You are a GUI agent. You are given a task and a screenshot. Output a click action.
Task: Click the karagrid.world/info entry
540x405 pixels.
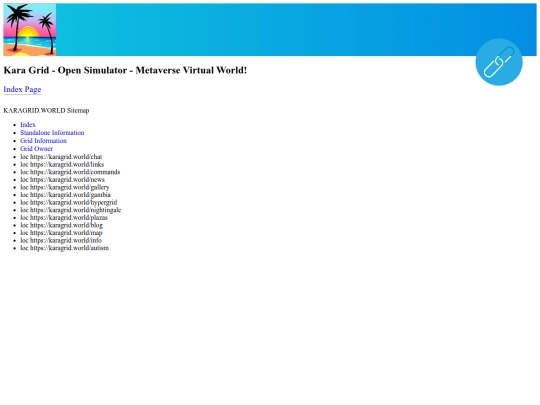(61, 240)
